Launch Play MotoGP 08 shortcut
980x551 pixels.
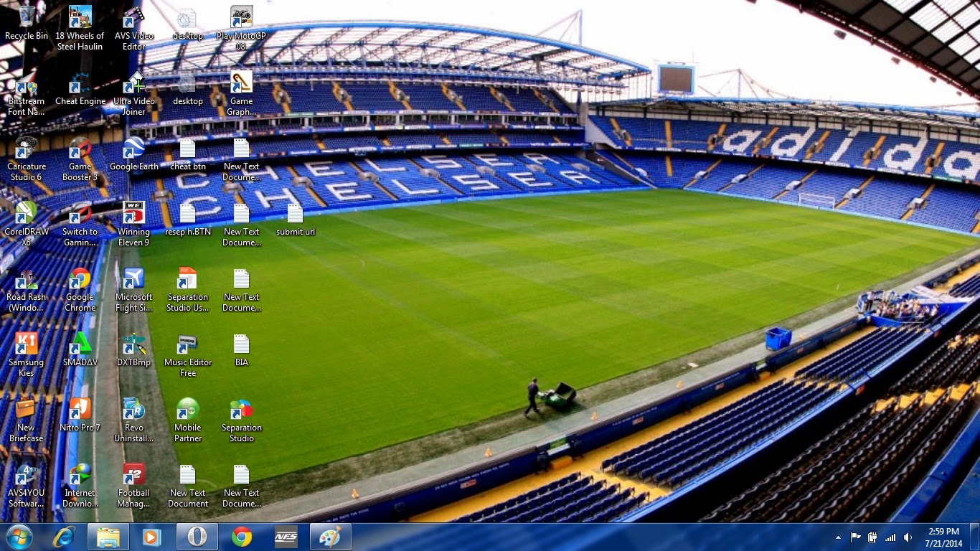241,28
